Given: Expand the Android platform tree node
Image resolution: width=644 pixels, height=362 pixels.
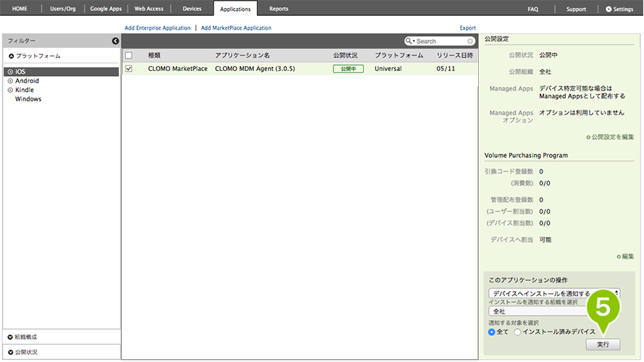Looking at the screenshot, I should pos(10,81).
